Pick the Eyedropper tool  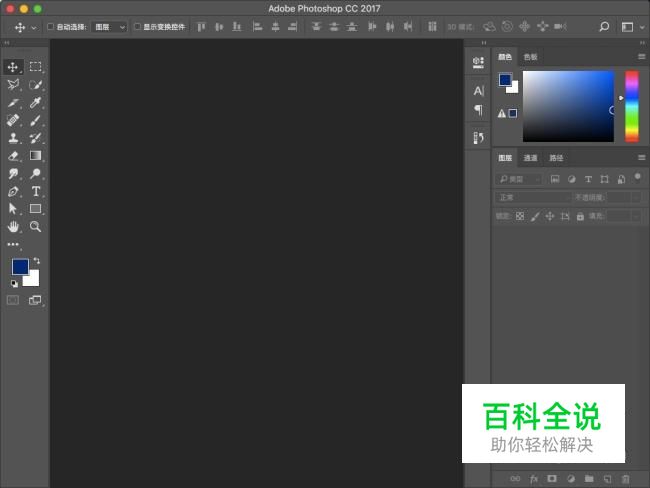(36, 103)
